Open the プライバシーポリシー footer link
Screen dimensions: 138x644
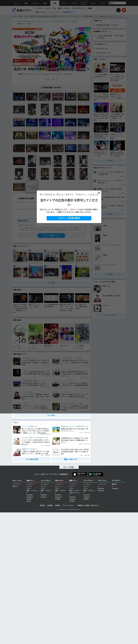[69, 506]
